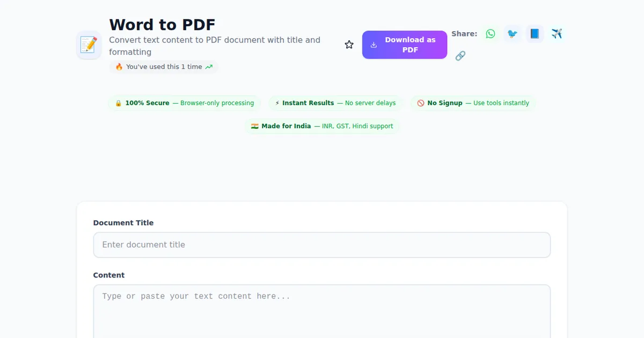Image resolution: width=644 pixels, height=338 pixels.
Task: Select the No Signup badge
Action: [473, 103]
